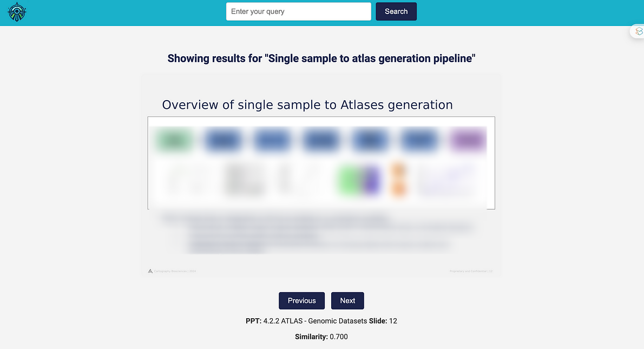Select the green first step of the pipeline diagram
Viewport: 644px width, 349px height.
coord(173,140)
